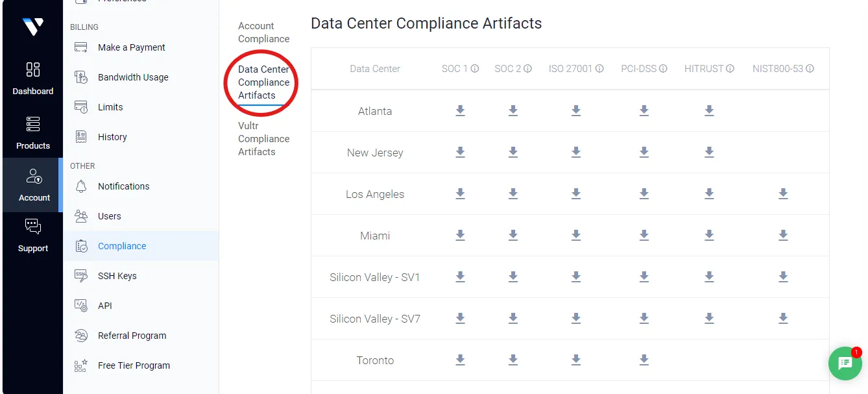
Task: Click the Vultr logo
Action: point(32,27)
